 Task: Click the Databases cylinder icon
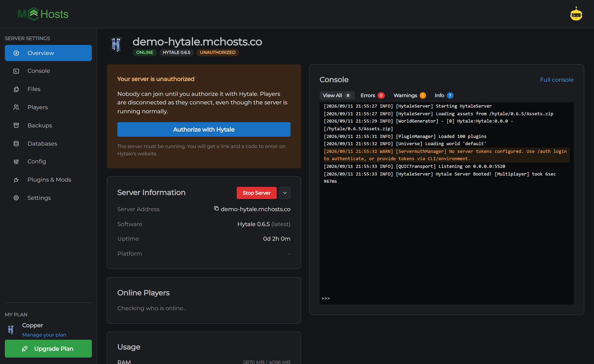16,144
